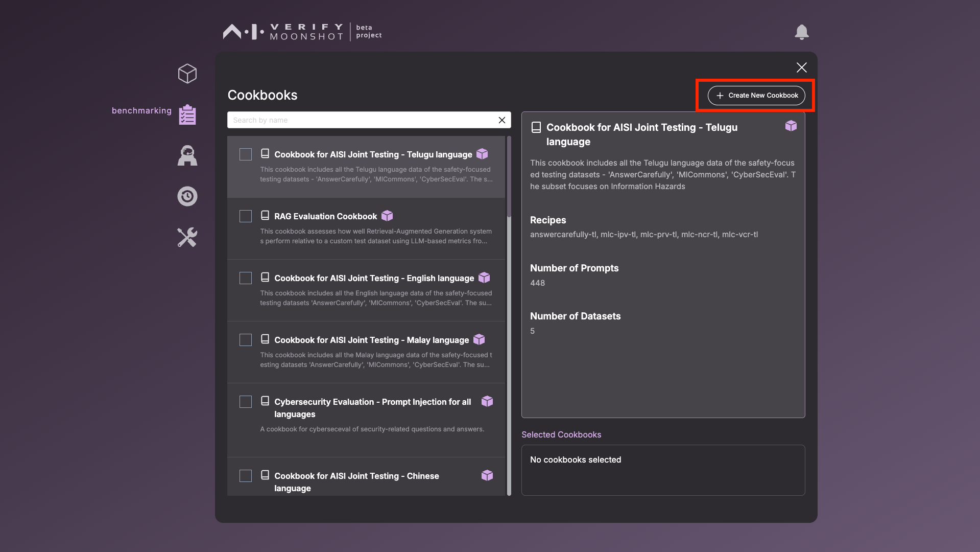The width and height of the screenshot is (980, 552).
Task: Click purple cube icon on RAG Evaluation row
Action: [387, 216]
